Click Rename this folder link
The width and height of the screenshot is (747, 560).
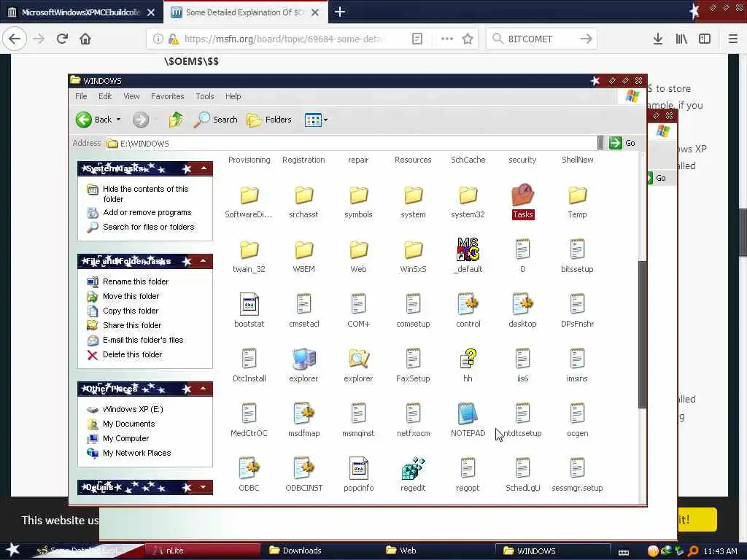(x=136, y=281)
